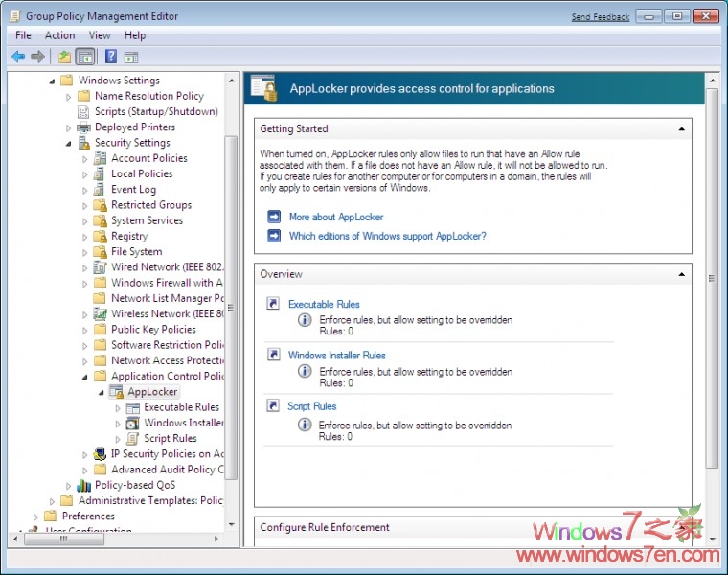Screen dimensions: 728x575
Task: Click the Forward arrow toolbar icon
Action: (37, 57)
